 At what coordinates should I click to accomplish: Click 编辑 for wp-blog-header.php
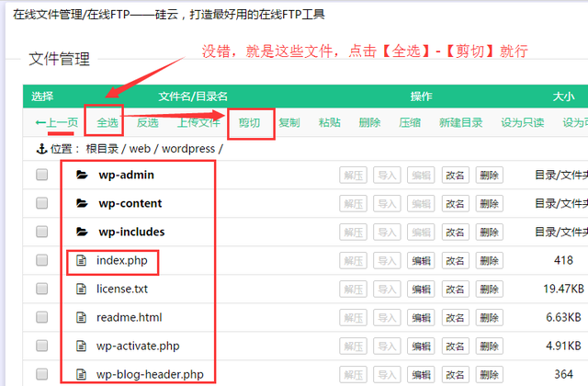421,375
